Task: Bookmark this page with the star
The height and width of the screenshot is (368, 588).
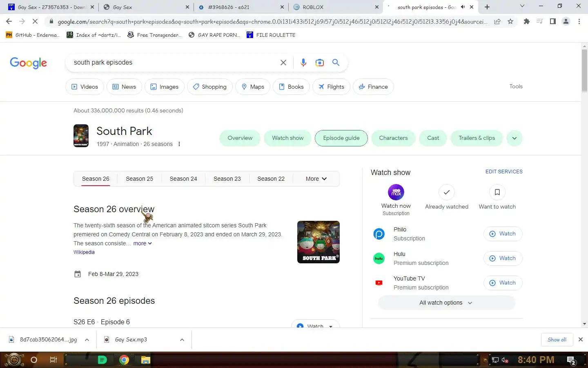Action: coord(510,21)
